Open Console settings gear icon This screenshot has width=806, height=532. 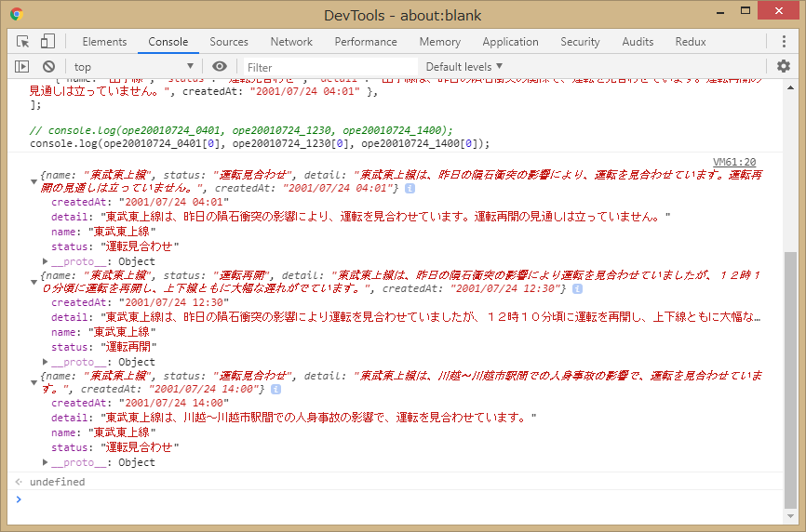[784, 66]
